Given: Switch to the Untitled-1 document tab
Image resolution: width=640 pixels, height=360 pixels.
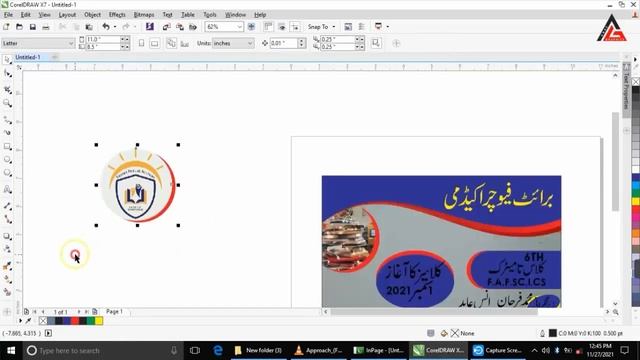Looking at the screenshot, I should (x=28, y=57).
